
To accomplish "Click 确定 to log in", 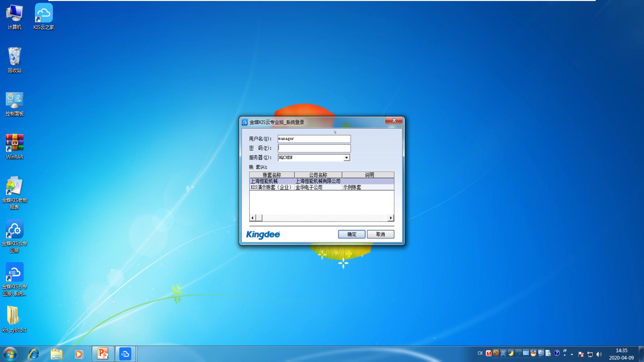I will pyautogui.click(x=352, y=234).
